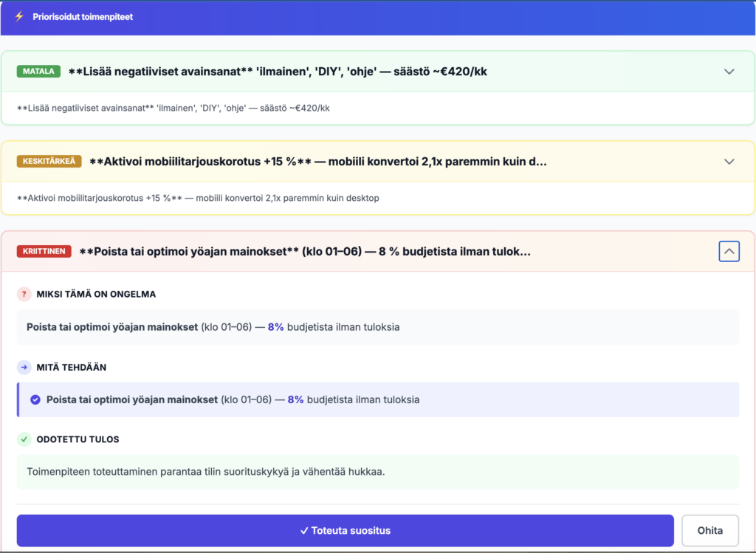Click the Priorisoidut toimenpiteet header title
Screen dimensions: 756x553
pos(83,17)
